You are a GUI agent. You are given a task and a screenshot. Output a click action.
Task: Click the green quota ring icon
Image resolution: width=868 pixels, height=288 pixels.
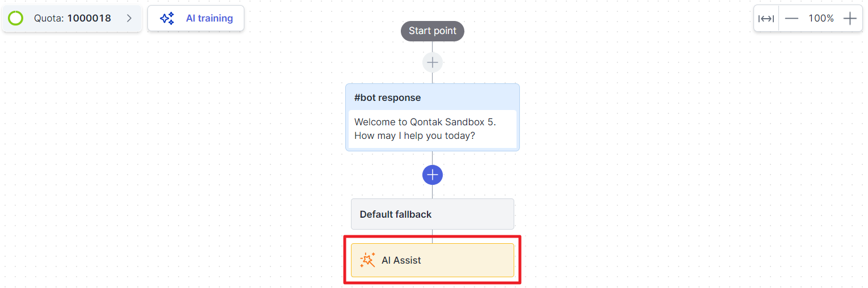tap(16, 18)
